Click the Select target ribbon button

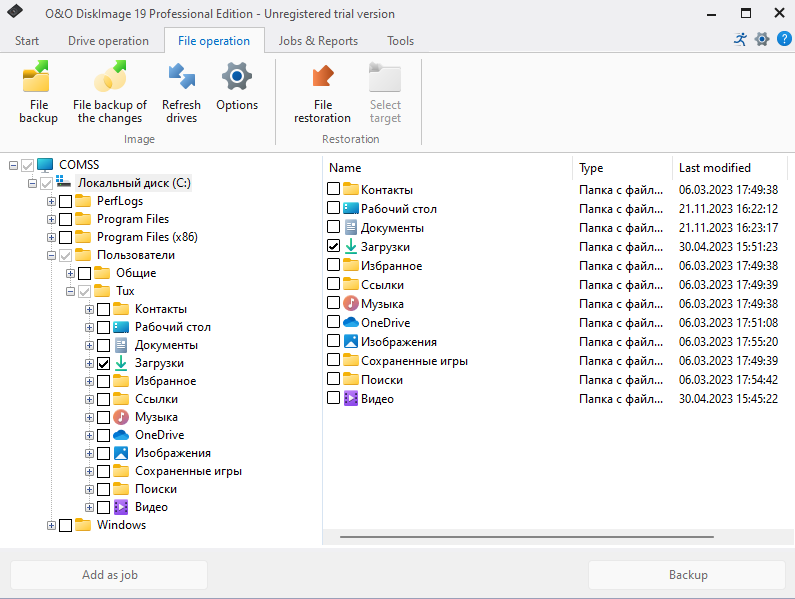[385, 92]
